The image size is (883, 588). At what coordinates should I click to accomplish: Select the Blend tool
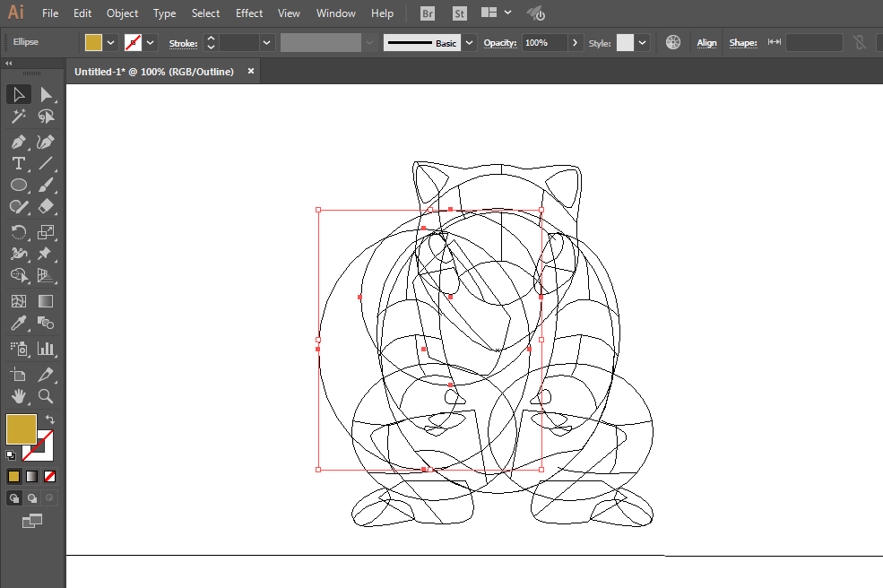(46, 323)
